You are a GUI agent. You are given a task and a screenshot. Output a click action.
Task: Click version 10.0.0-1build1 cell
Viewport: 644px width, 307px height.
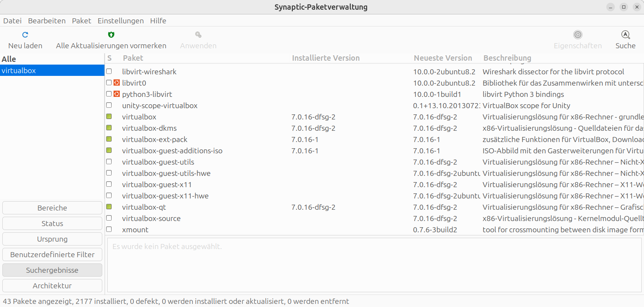tap(437, 94)
